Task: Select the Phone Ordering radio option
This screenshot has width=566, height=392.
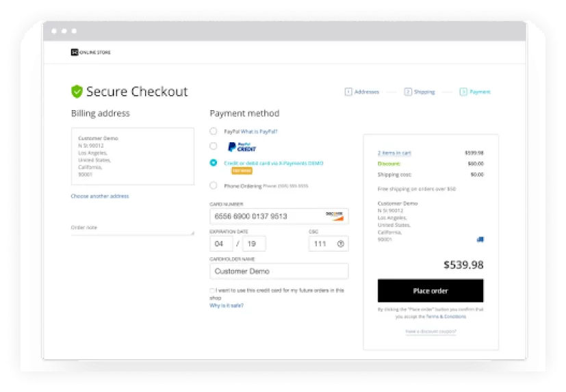Action: 214,185
